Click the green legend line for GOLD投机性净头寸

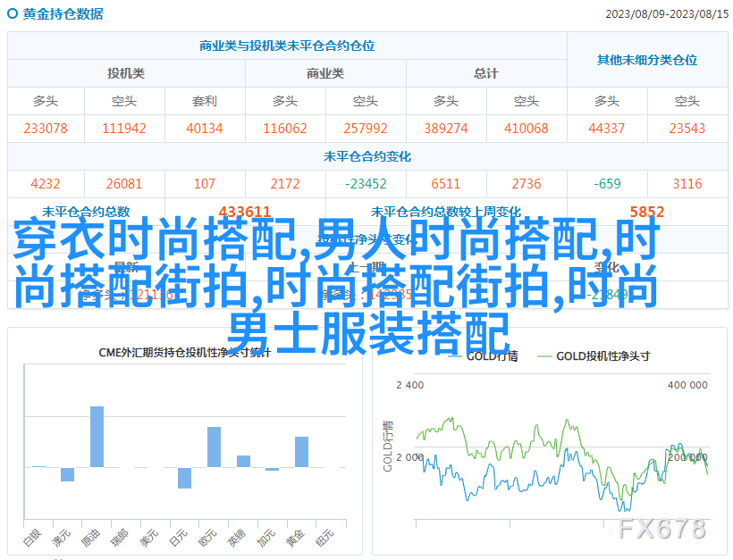tap(545, 356)
